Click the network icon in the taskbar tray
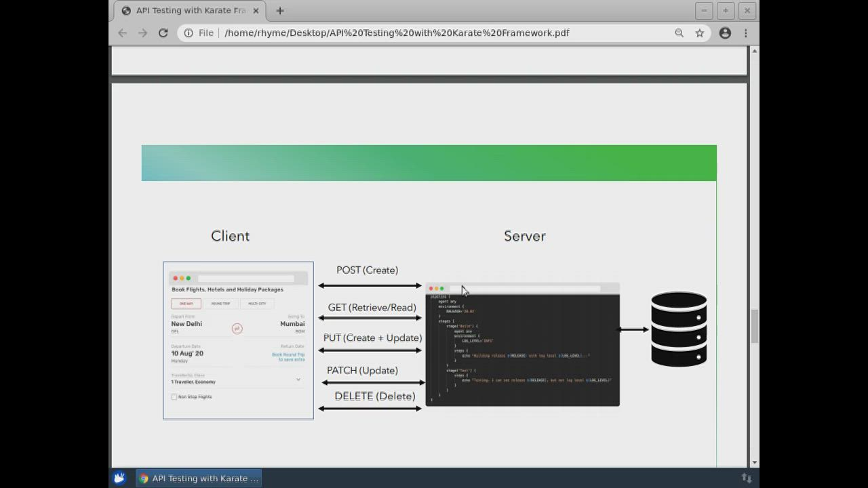 coord(747,478)
